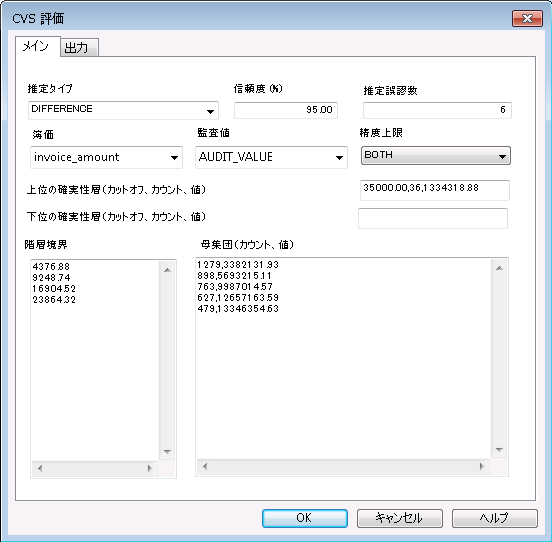Close the CVS 評価 dialog
Image resolution: width=552 pixels, height=542 pixels.
tap(527, 18)
